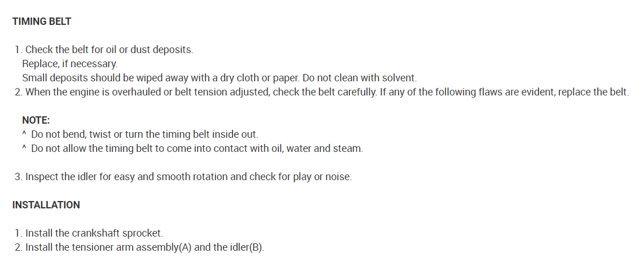Click the TIMING BELT heading
Screen dimensions: 644x262
[x=41, y=21]
